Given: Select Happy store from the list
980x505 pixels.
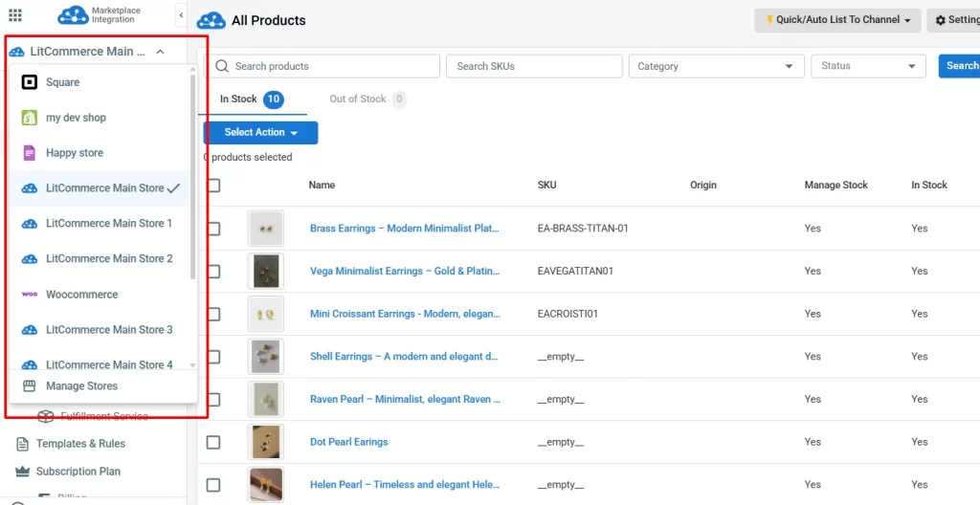Looking at the screenshot, I should point(99,152).
